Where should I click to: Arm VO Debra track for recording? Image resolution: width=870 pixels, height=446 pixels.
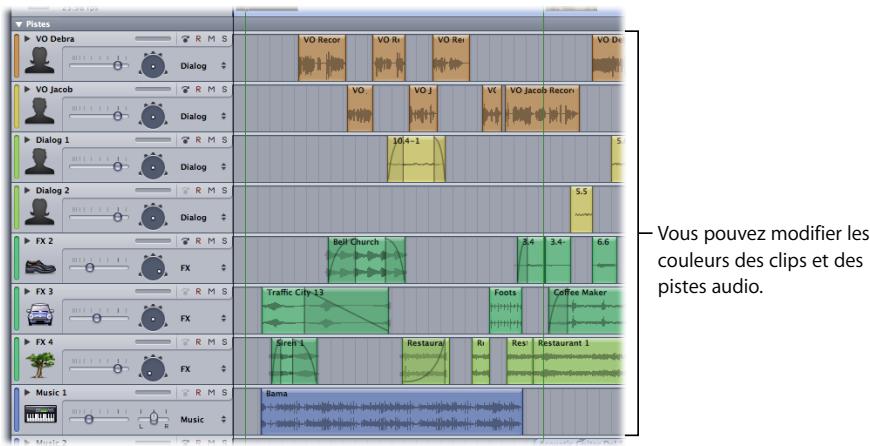tap(198, 39)
